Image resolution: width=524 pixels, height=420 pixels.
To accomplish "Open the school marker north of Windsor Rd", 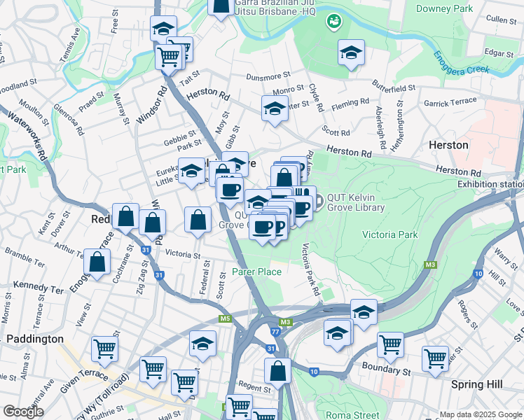I will pos(163,30).
